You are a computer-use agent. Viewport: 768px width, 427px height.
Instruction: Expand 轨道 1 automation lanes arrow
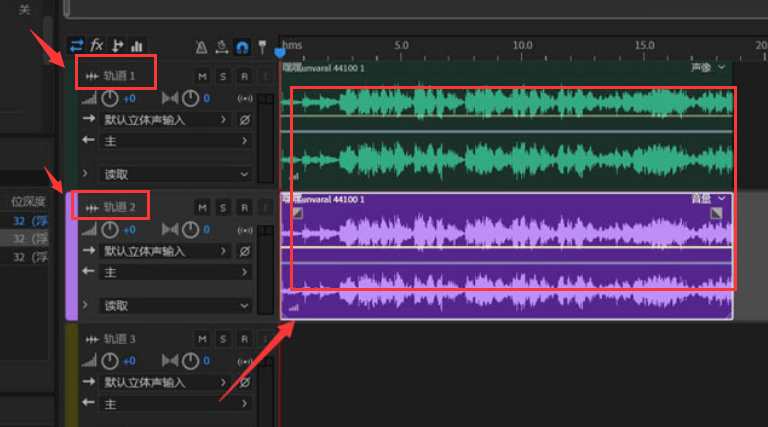point(86,173)
